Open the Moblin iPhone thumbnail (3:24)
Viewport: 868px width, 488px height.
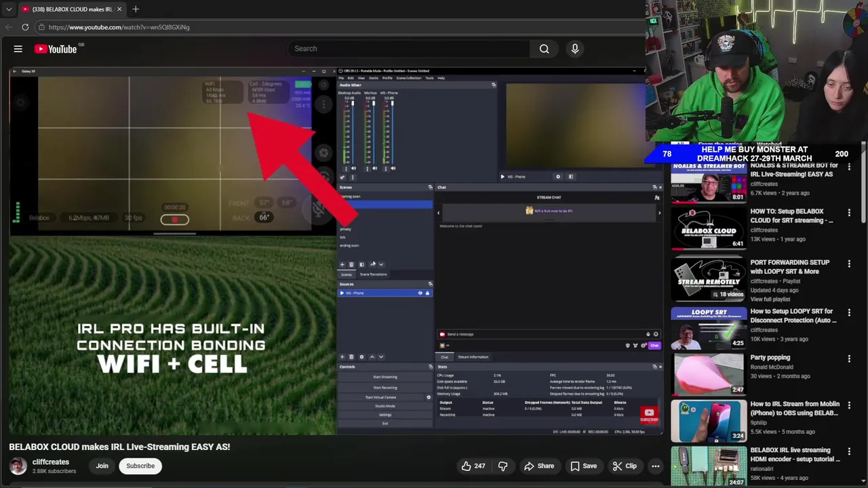point(709,421)
